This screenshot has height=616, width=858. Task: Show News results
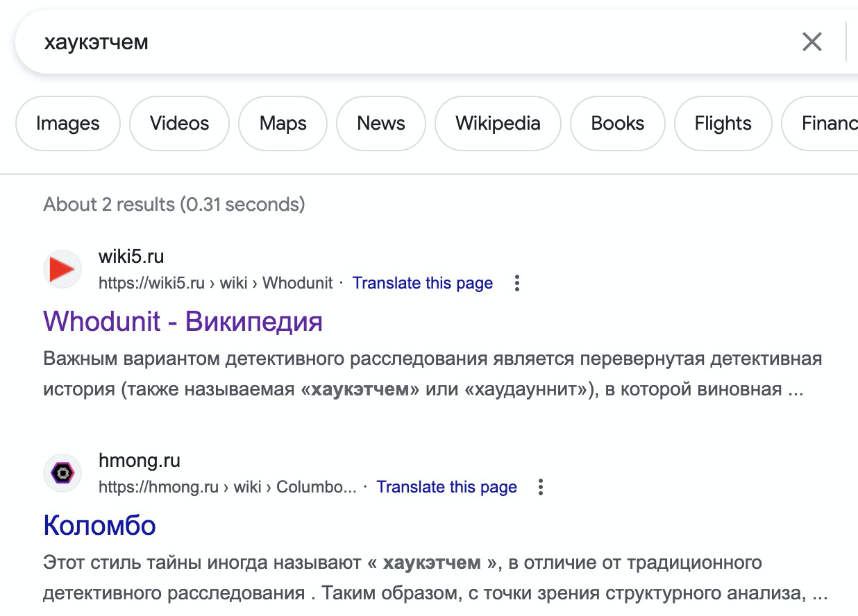(380, 123)
